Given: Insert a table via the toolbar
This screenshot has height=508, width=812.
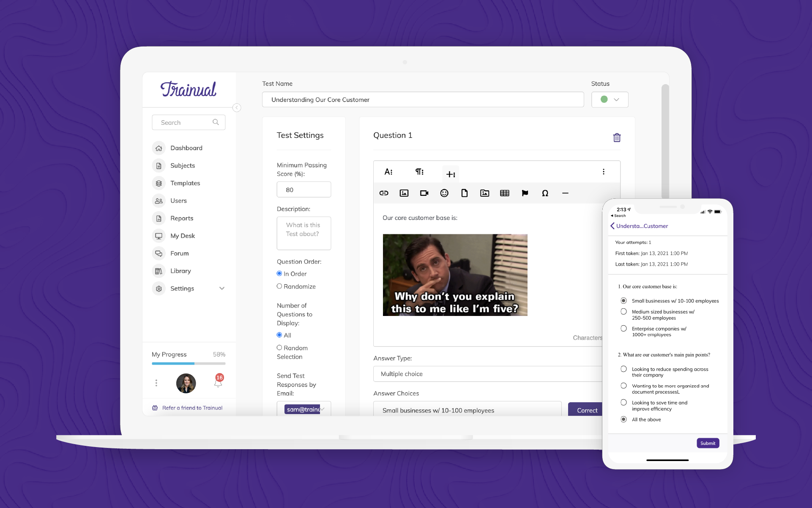Looking at the screenshot, I should (505, 193).
